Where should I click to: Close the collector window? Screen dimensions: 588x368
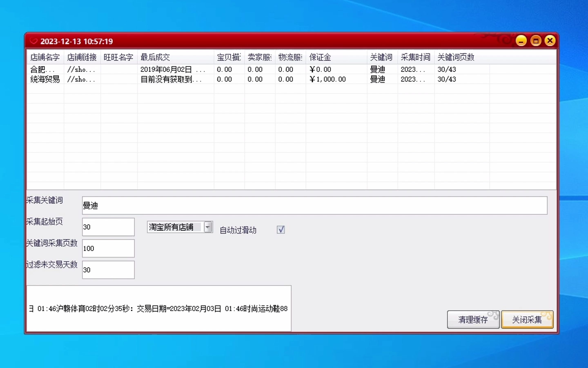[x=550, y=41]
